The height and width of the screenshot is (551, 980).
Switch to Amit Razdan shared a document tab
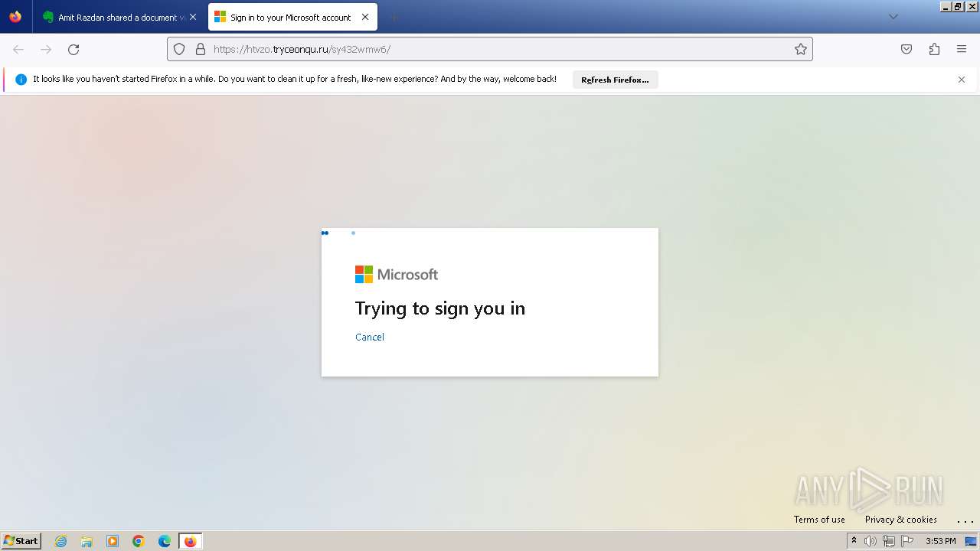point(119,17)
